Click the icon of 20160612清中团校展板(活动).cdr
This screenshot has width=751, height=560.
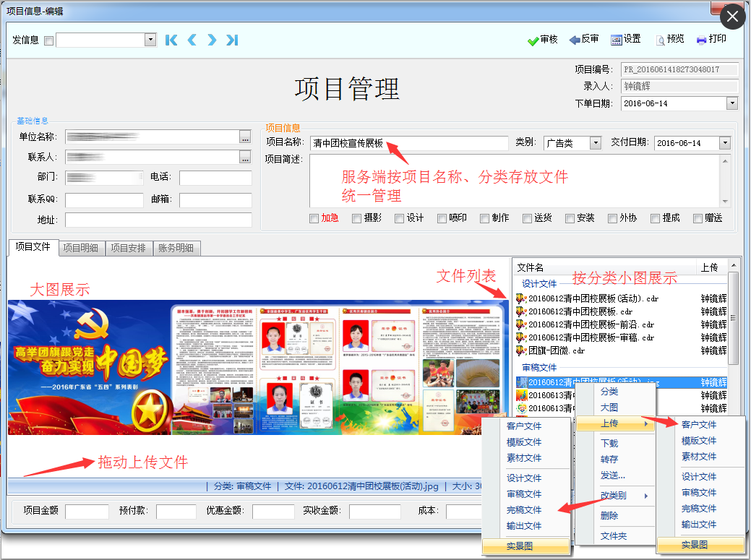521,298
